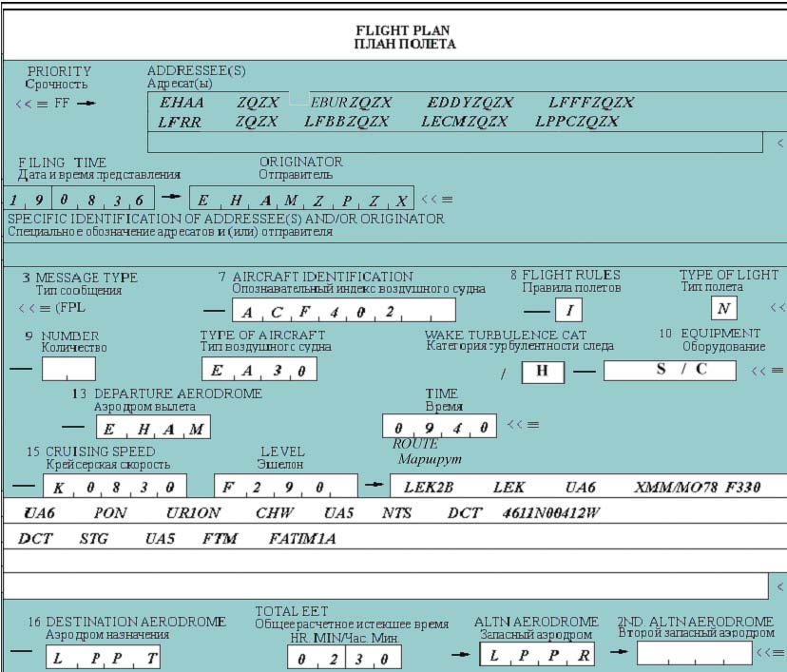The image size is (787, 672).
Task: Select the Departure Aerodrome field EHAM
Action: [153, 428]
